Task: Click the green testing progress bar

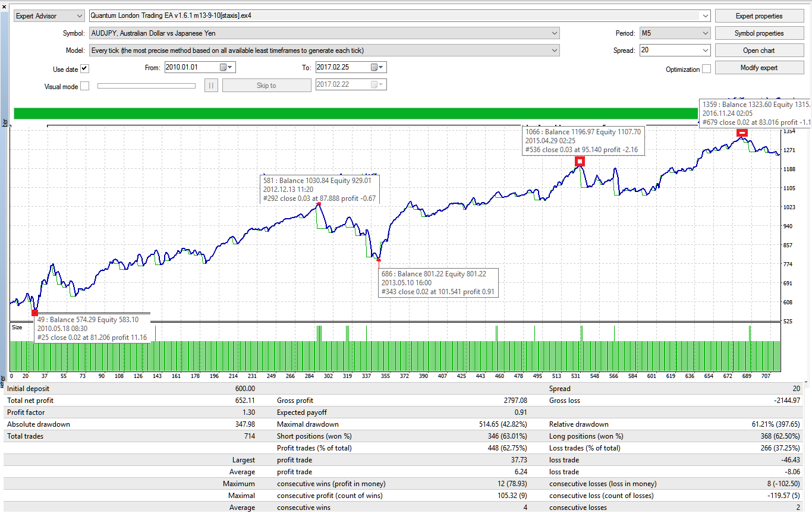Action: click(x=355, y=114)
